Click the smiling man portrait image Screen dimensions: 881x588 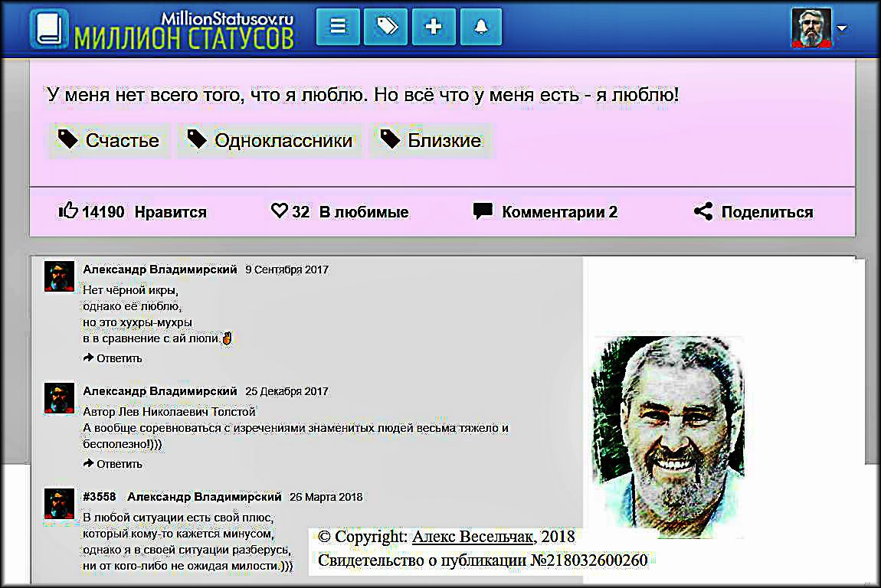pos(668,437)
